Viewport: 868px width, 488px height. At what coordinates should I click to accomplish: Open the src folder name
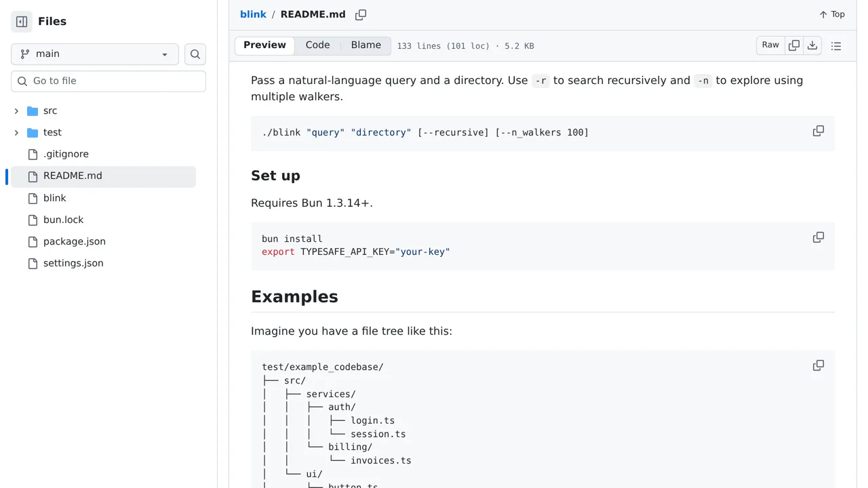[x=50, y=110]
